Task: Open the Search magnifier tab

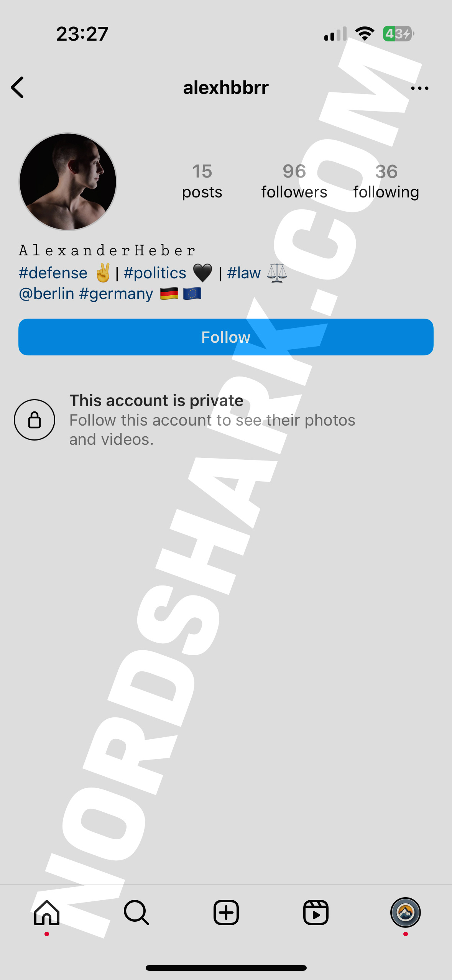Action: [136, 913]
